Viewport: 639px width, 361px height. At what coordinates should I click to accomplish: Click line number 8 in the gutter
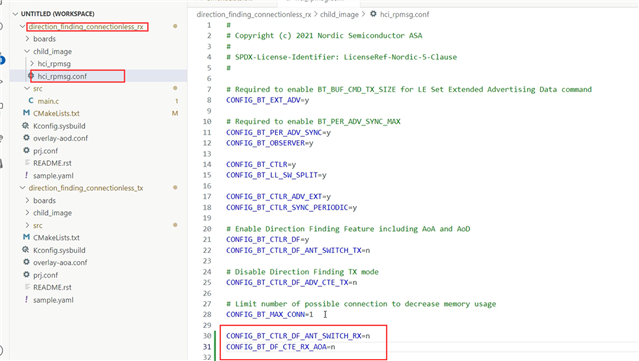(209, 100)
